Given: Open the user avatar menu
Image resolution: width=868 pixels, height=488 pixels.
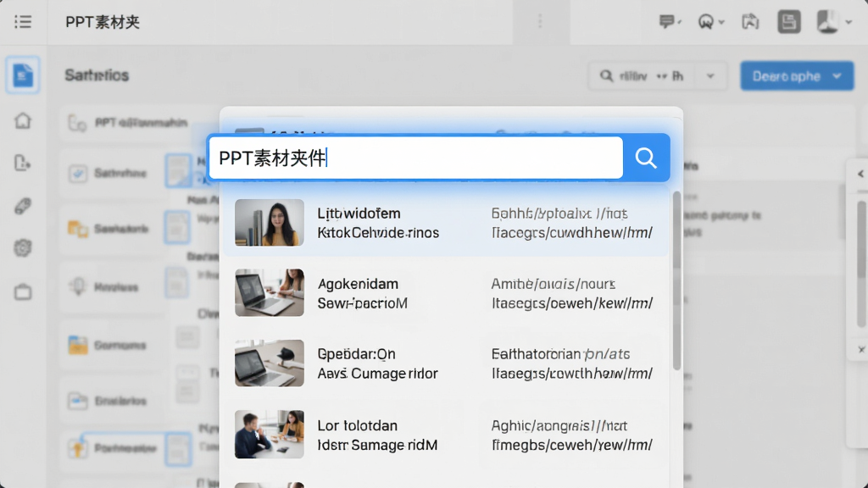Looking at the screenshot, I should click(x=834, y=22).
